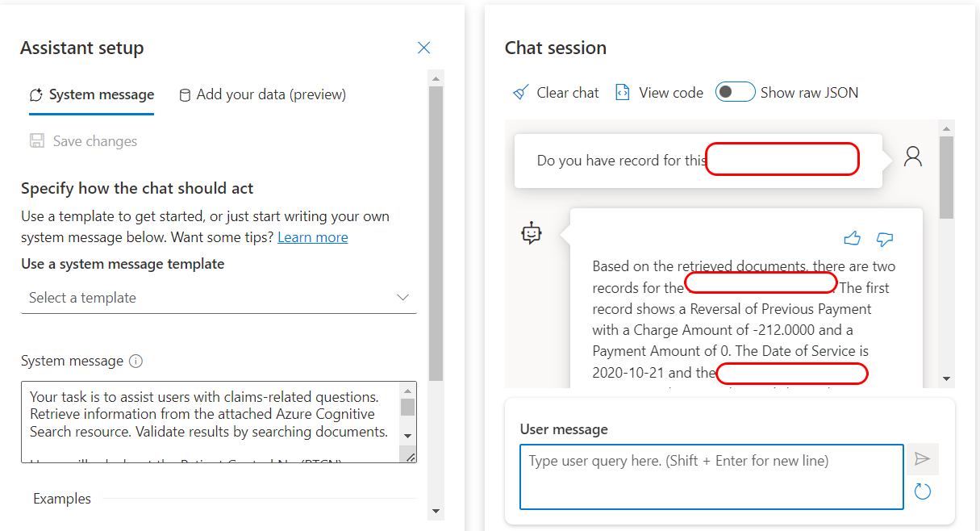This screenshot has height=531, width=980.
Task: Click the 'Use a system message template' label
Action: click(123, 264)
